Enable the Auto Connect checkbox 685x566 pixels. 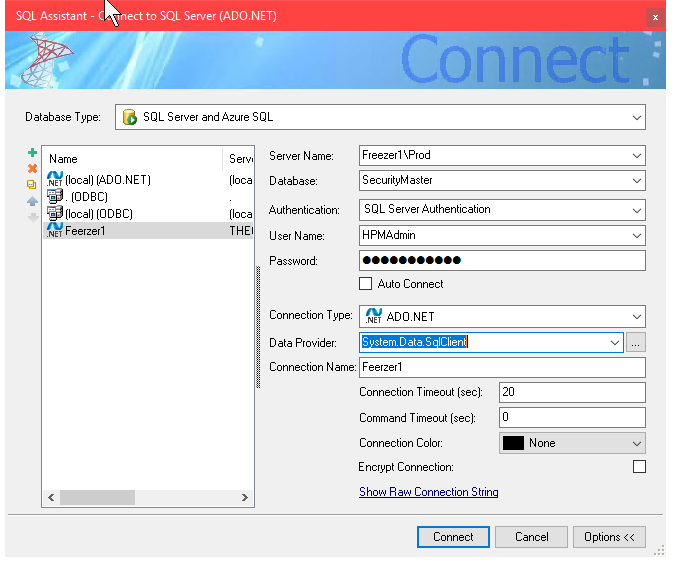coord(365,284)
